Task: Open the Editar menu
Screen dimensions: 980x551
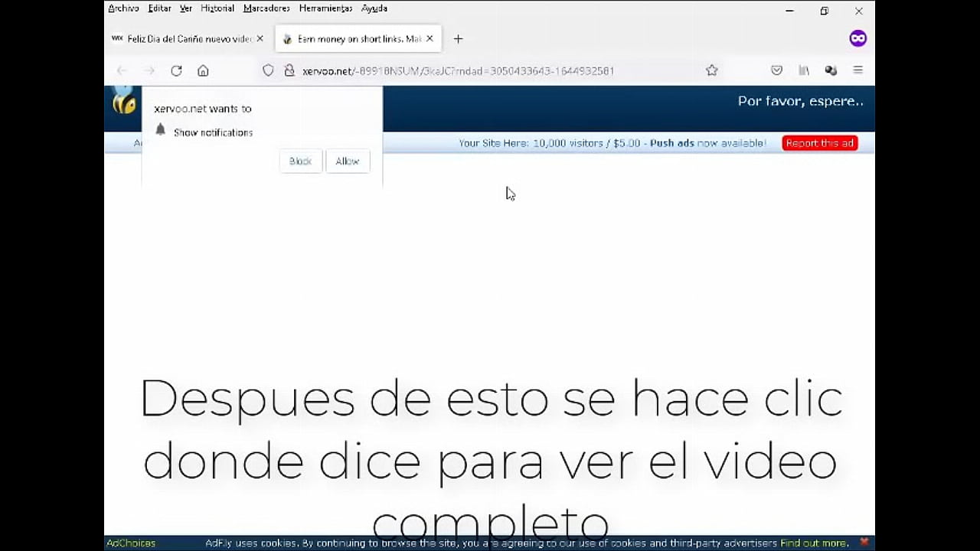Action: click(159, 8)
